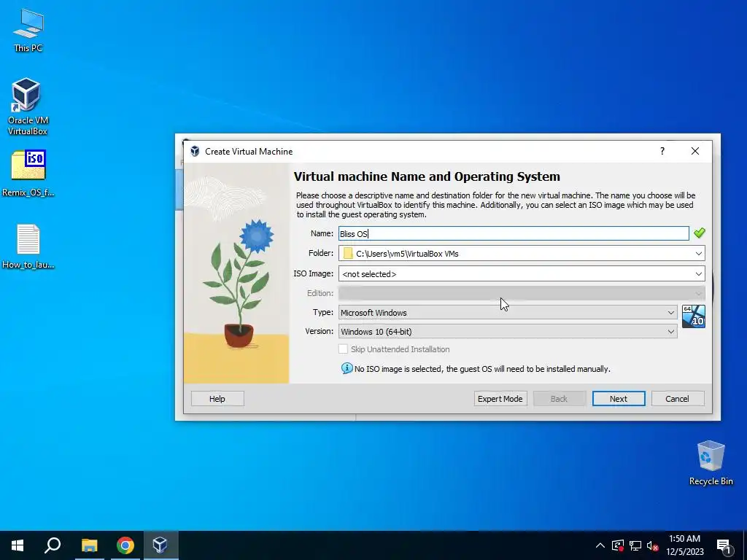
Task: Close the Create Virtual Machine dialog
Action: tap(695, 151)
